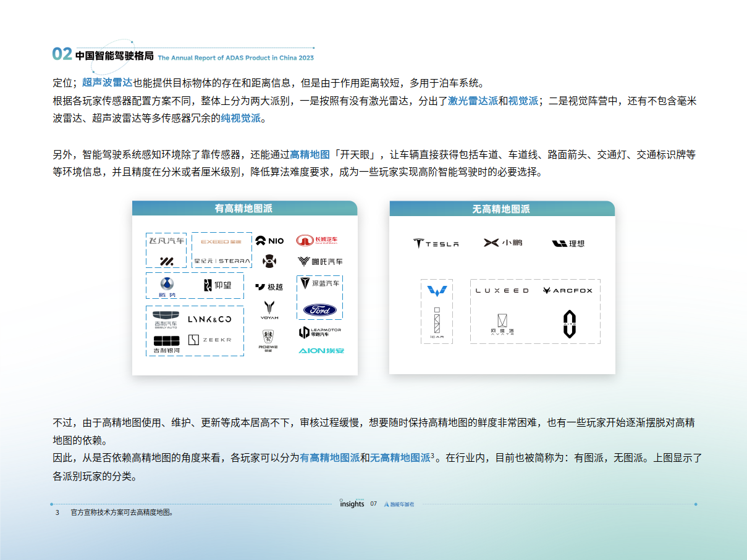Select the LEAPMOTOR 零跑汽车 logo
This screenshot has width=747, height=560.
pos(319,332)
